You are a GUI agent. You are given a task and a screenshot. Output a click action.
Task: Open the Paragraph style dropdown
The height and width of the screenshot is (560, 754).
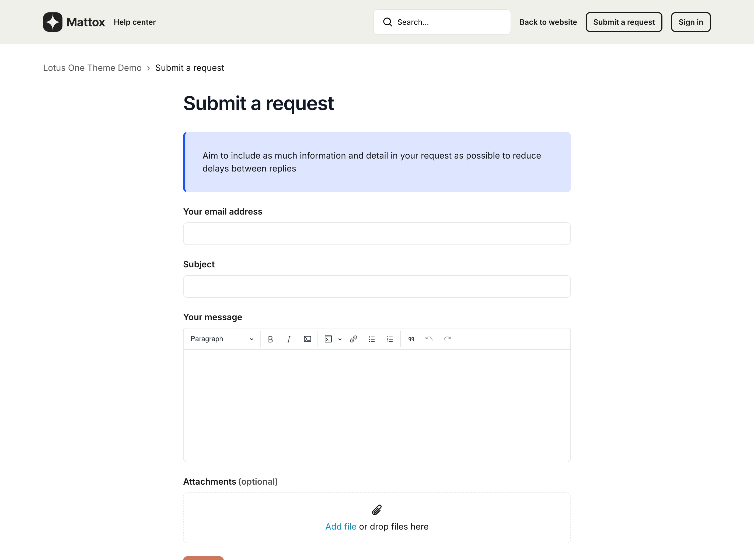222,339
